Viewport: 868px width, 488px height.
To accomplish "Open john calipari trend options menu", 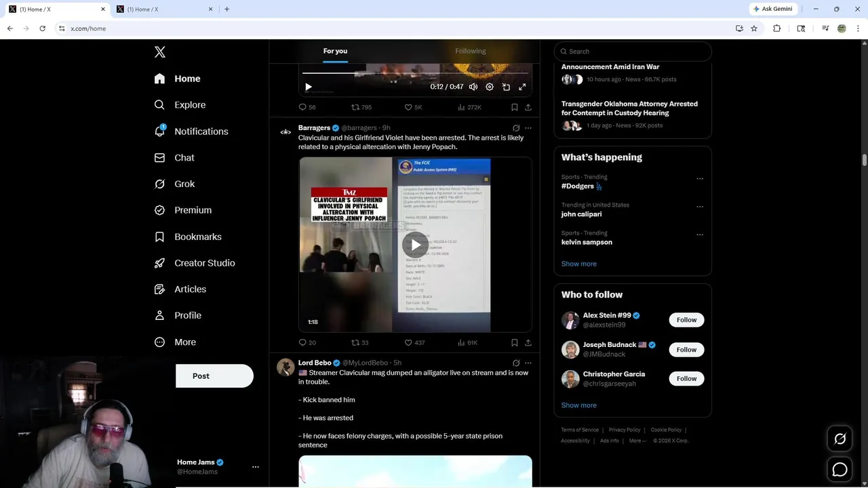I will [x=700, y=207].
